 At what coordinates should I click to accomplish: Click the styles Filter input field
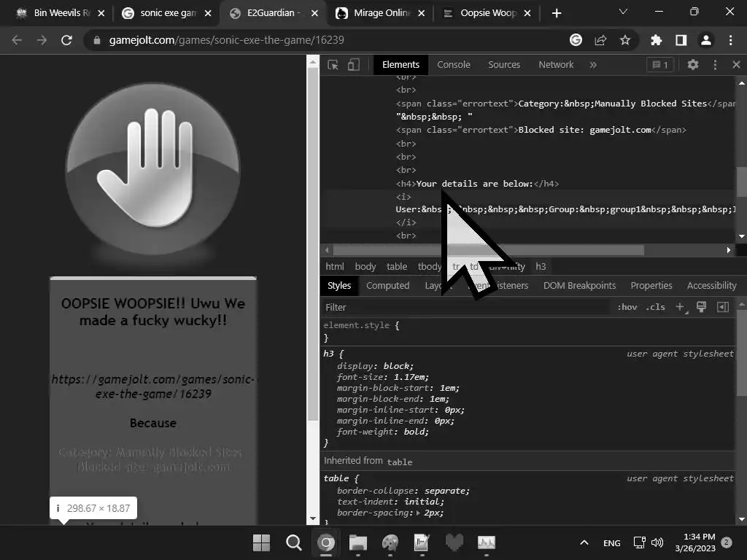click(x=465, y=307)
